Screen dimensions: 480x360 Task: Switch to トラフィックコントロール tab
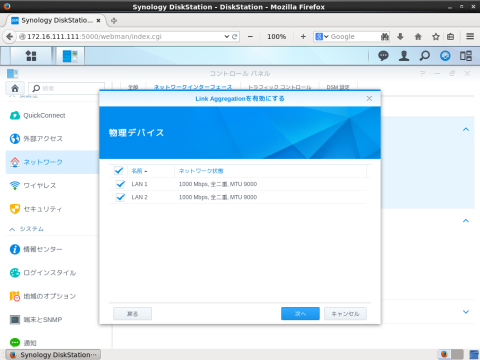click(279, 87)
